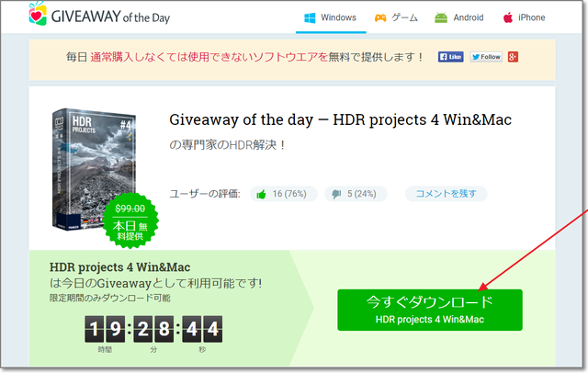Vote thumbs down 5 (24%)
Viewport: 588px width, 373px height.
point(356,194)
